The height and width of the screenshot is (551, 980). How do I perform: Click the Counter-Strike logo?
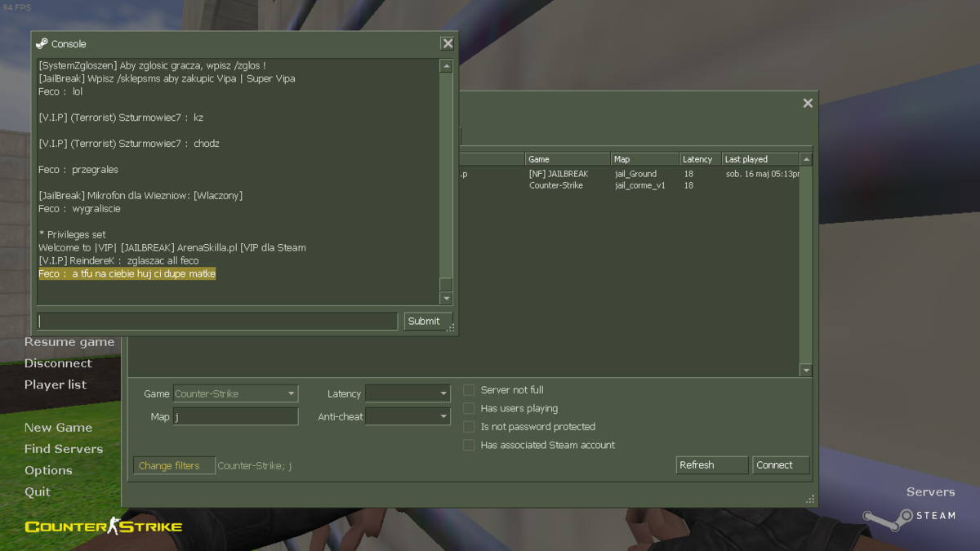point(104,527)
